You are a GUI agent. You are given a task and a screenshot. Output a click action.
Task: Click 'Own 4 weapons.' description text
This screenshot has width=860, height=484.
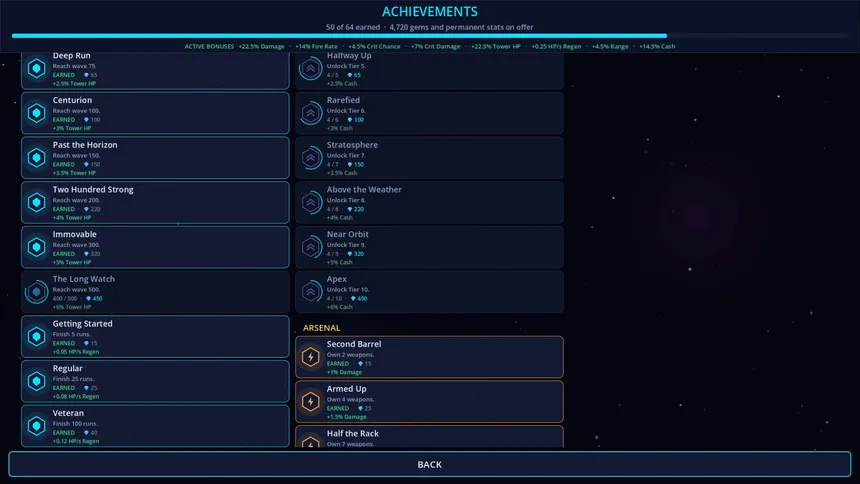point(350,399)
